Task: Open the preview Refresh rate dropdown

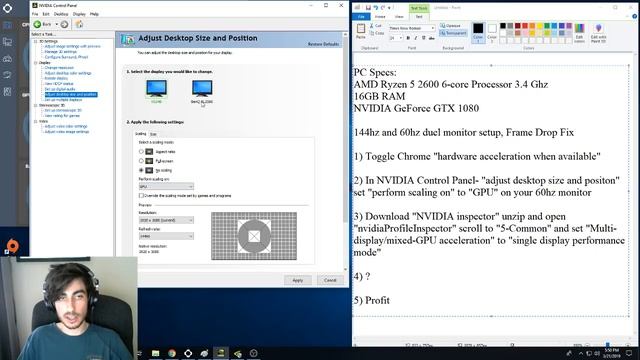Action: 166,236
